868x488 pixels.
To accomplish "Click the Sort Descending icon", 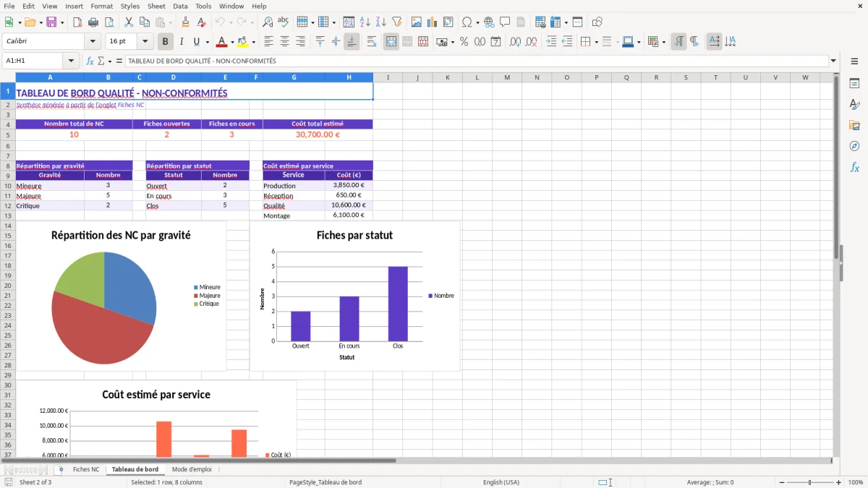I will tap(380, 22).
